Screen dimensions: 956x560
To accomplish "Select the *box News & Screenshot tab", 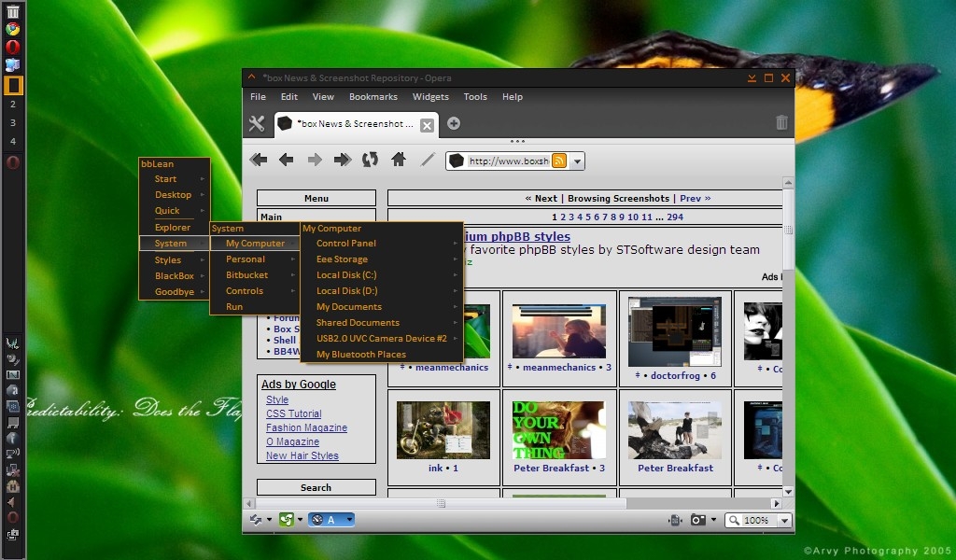I will coord(356,124).
